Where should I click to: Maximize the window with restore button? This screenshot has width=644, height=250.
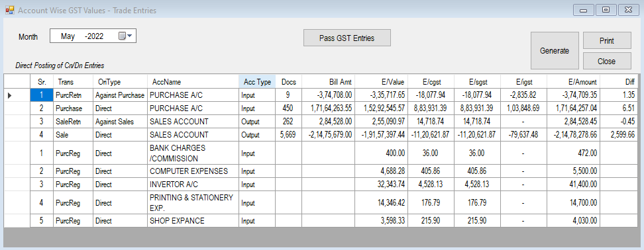coord(606,10)
